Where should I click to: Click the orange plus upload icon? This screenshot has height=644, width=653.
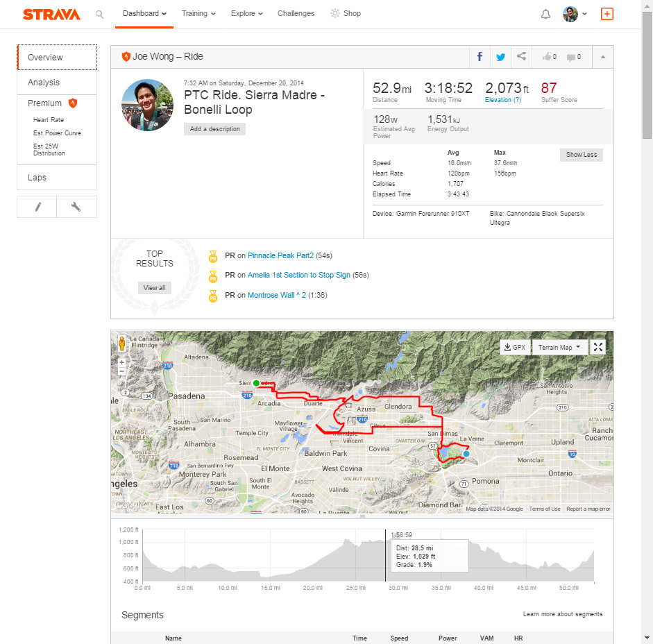(607, 14)
